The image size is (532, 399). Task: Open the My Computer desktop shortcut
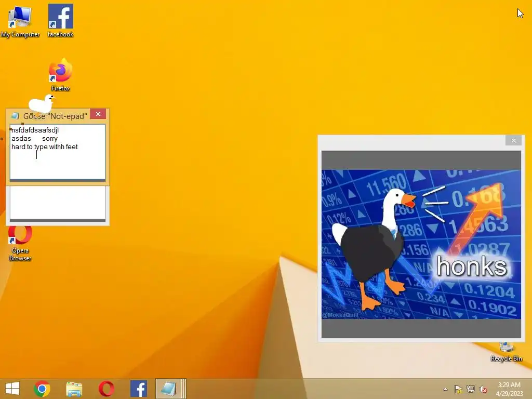(20, 20)
